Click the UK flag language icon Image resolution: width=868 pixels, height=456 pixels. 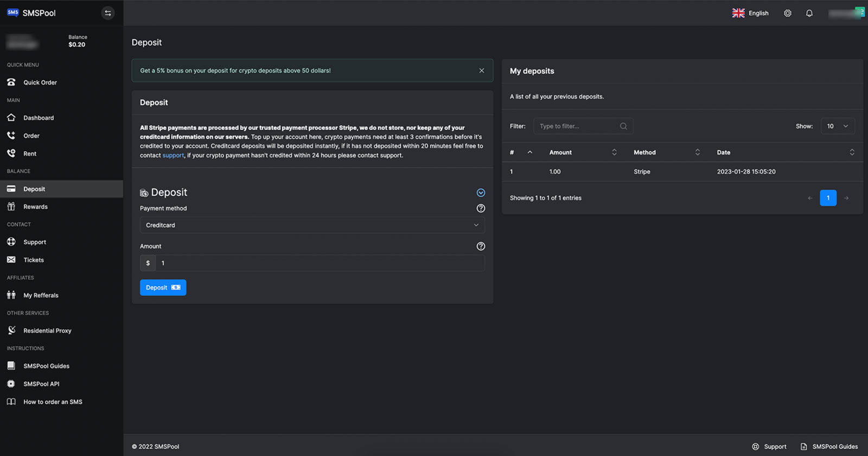point(738,13)
